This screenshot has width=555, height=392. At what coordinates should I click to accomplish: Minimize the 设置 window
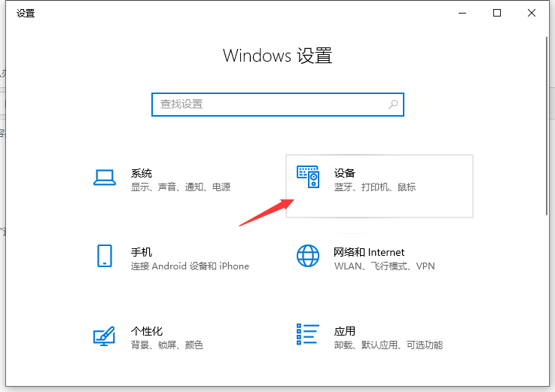pos(462,13)
